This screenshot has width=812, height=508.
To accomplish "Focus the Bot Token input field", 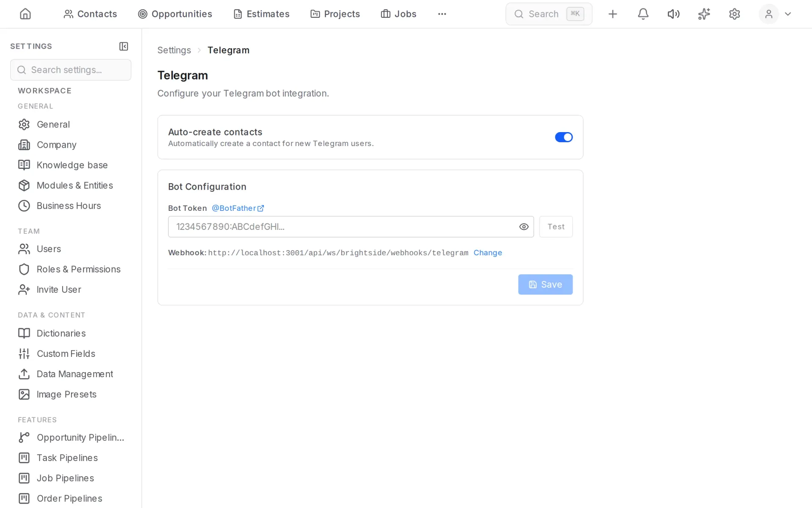I will click(x=351, y=227).
